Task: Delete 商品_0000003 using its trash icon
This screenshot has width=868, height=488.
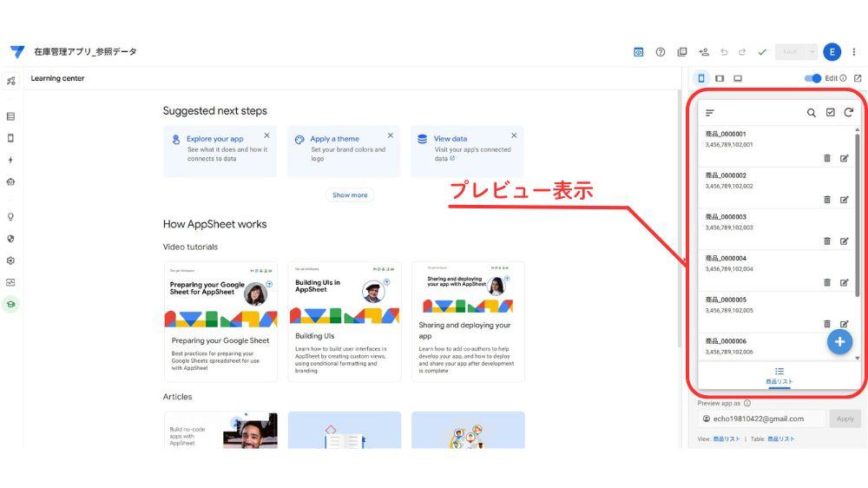Action: coord(827,241)
